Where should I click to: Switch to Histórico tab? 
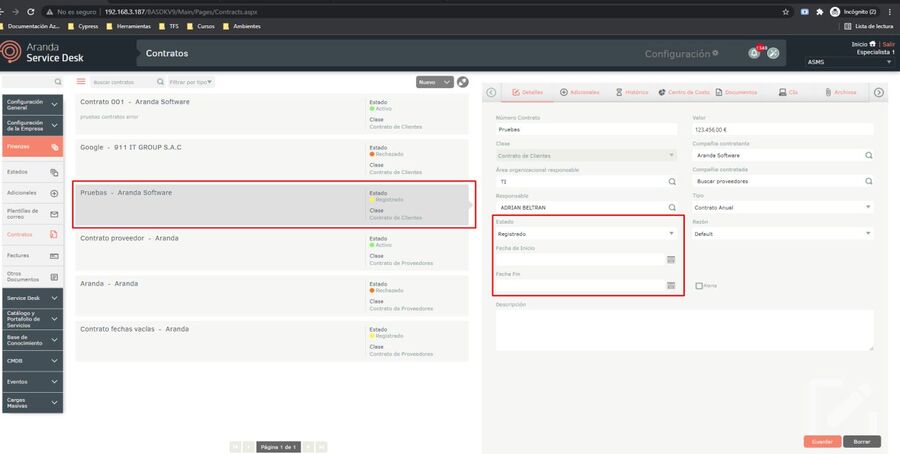tap(632, 92)
